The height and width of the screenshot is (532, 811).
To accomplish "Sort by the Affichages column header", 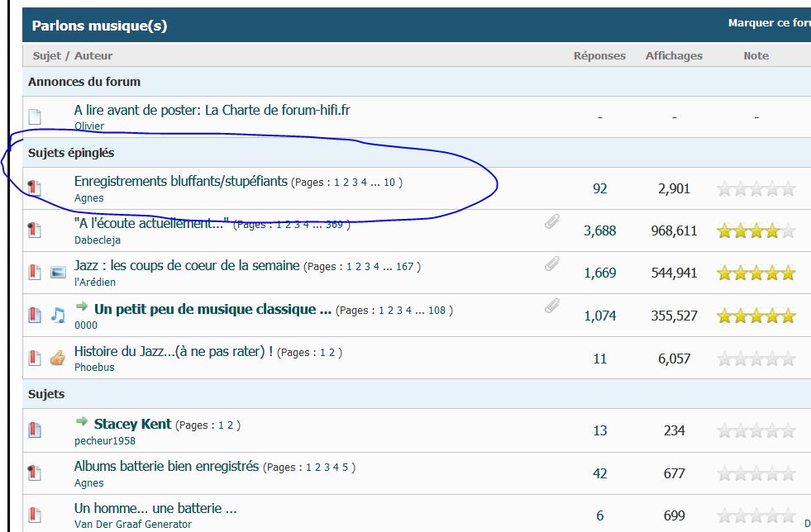I will pyautogui.click(x=674, y=56).
